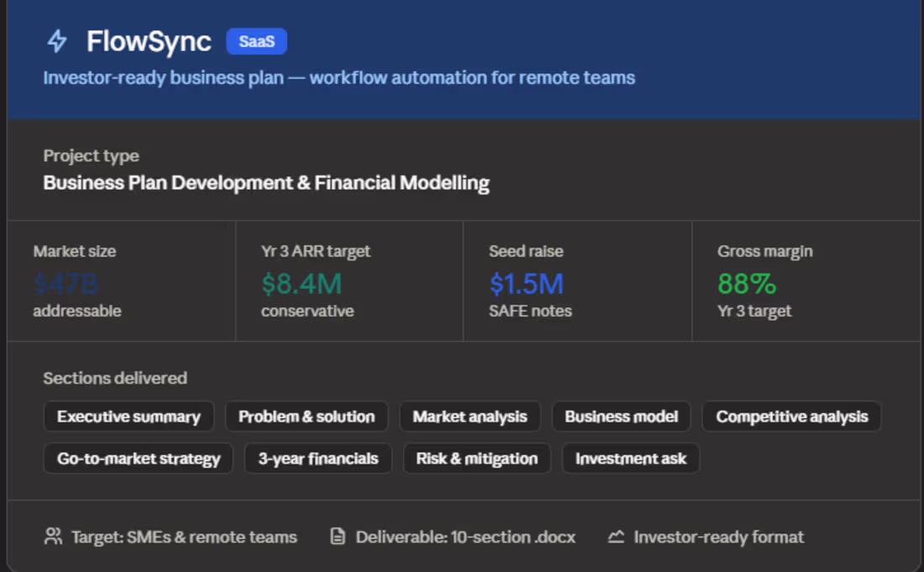Viewport: 924px width, 572px height.
Task: Select the Investment ask chip
Action: (631, 459)
